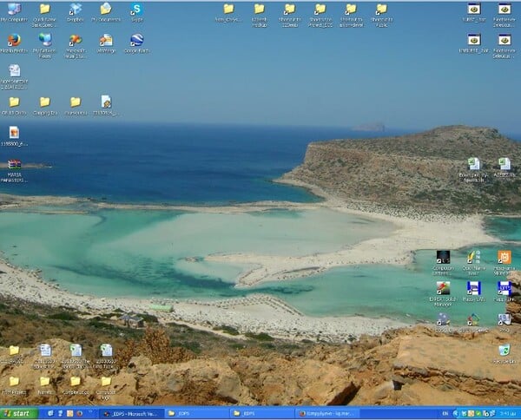Launch Skype from the desktop

135,10
